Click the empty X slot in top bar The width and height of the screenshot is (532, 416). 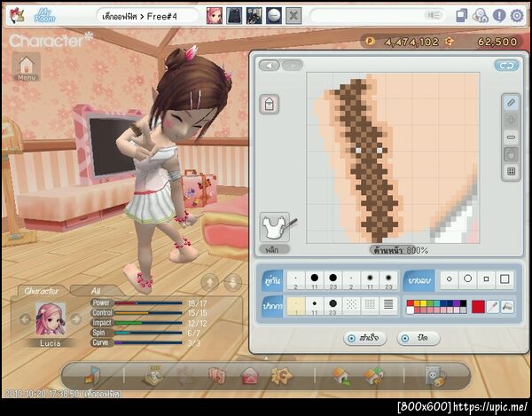tap(293, 15)
